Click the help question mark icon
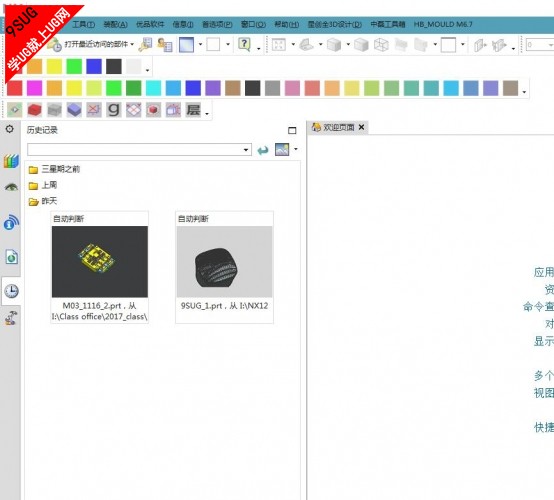554x500 pixels. pos(244,45)
